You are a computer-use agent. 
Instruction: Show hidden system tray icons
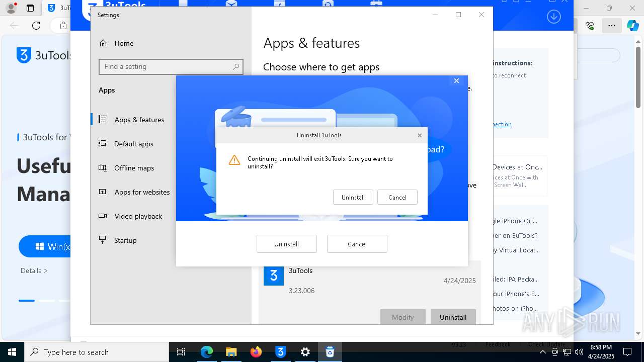[542, 352]
